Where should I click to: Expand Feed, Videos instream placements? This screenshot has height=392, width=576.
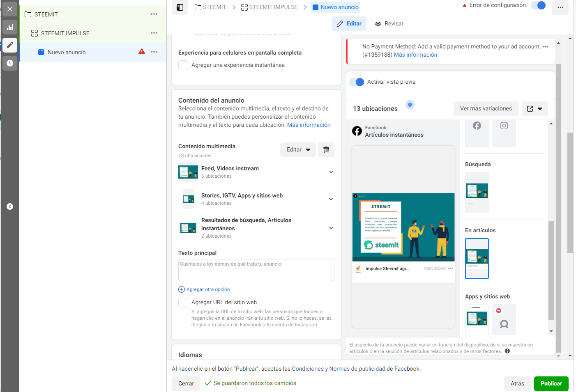[x=331, y=172]
